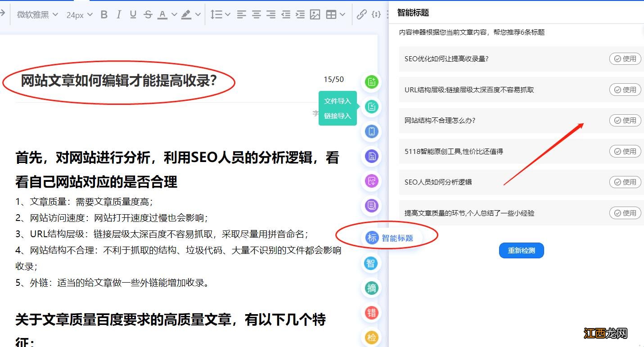Align text to the right
Screen dimensions: 644x347
point(271,14)
